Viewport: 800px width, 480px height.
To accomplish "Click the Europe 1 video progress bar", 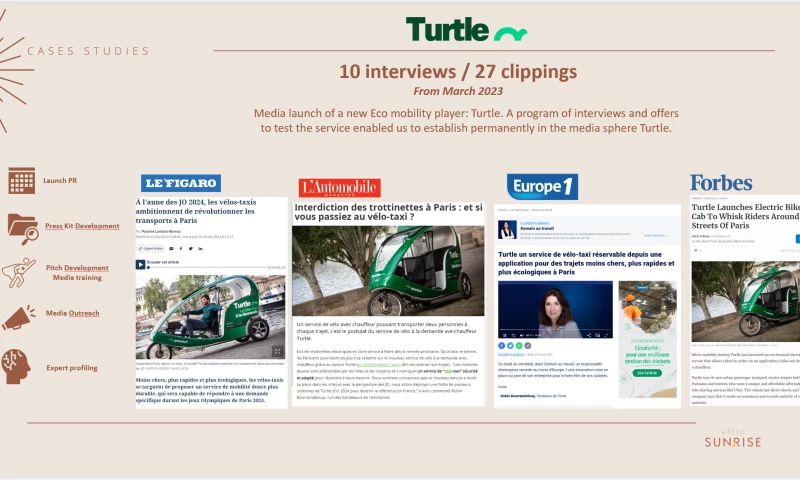I will (555, 330).
